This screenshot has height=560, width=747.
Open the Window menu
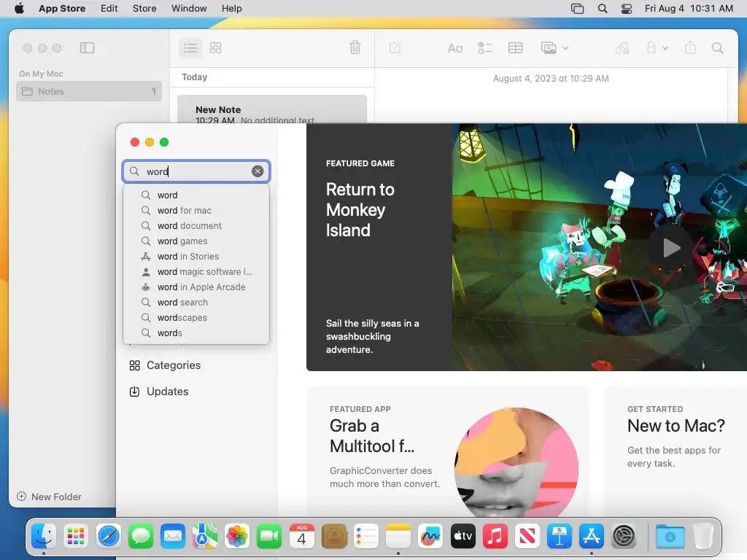[x=189, y=9]
